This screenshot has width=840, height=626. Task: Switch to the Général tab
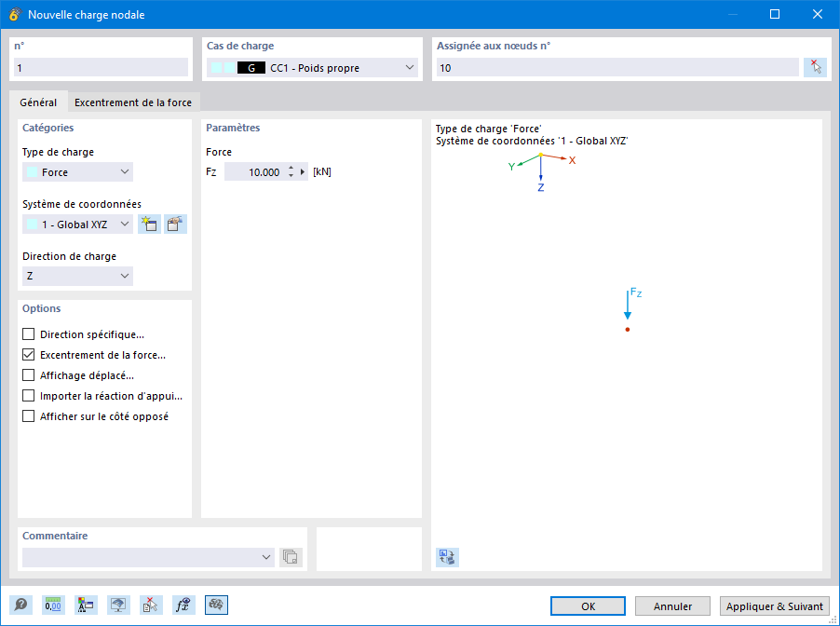[38, 102]
